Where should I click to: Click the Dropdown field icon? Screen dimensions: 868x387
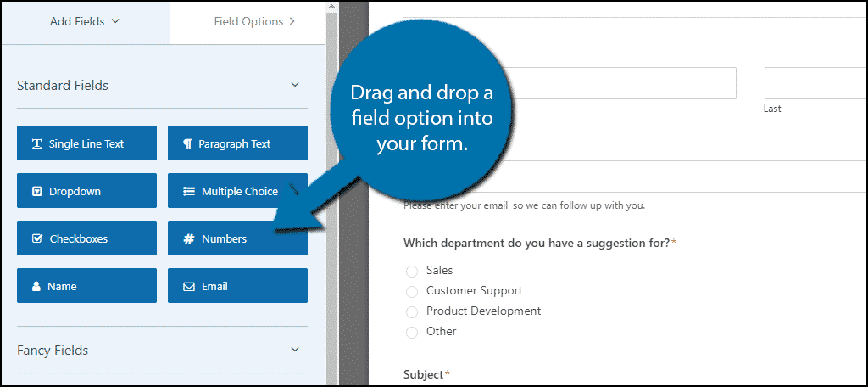click(x=37, y=192)
